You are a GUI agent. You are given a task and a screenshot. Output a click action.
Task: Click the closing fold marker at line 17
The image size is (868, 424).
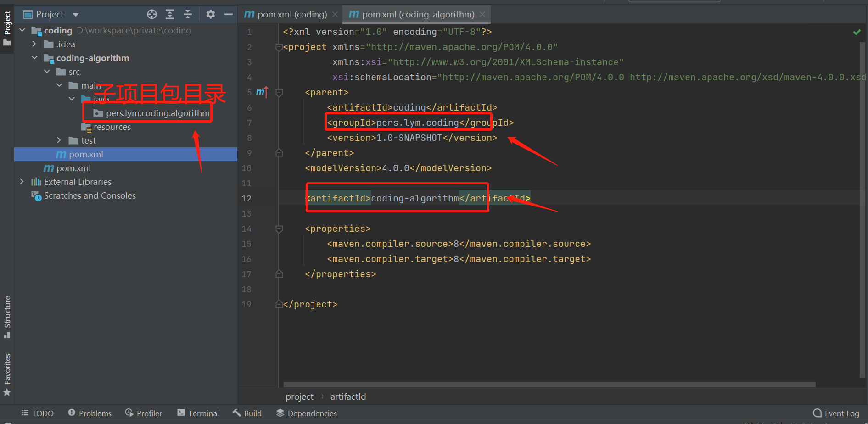pyautogui.click(x=279, y=274)
